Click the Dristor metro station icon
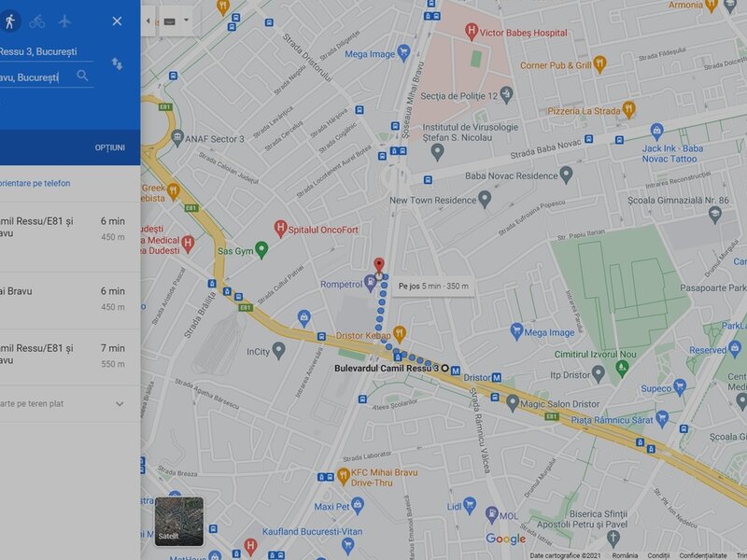Viewport: 747px width, 560px height. 497,378
